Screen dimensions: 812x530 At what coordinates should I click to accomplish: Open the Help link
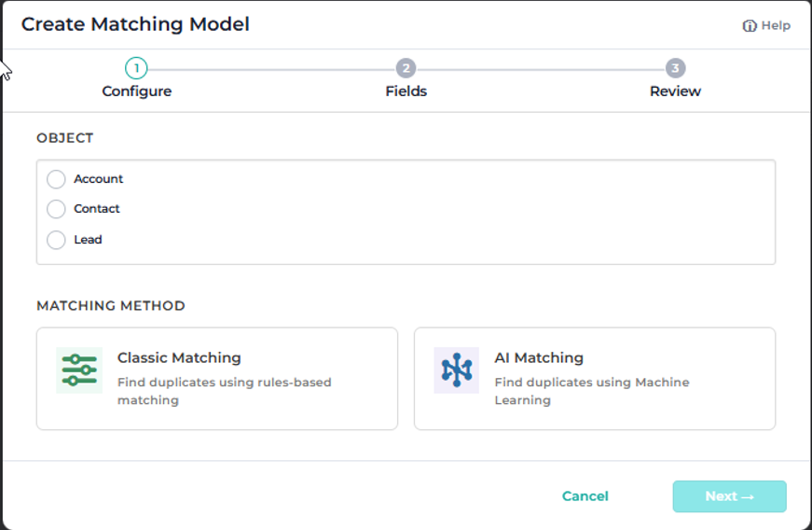[x=766, y=26]
